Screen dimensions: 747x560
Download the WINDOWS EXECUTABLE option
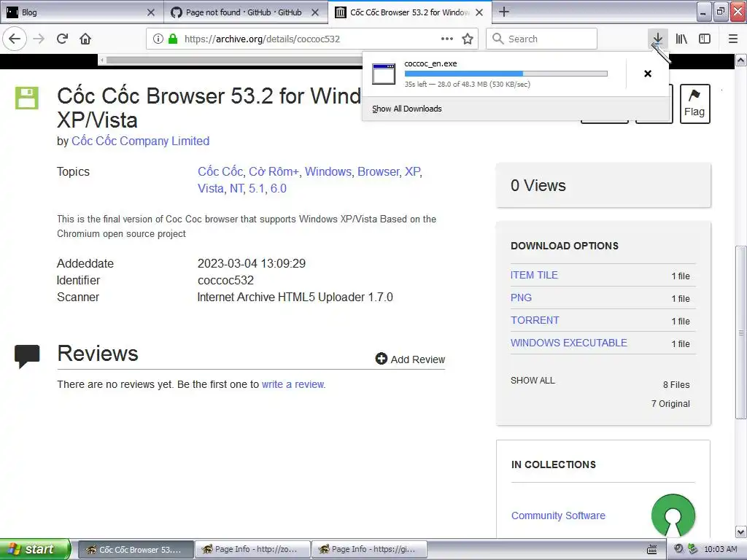click(x=569, y=343)
